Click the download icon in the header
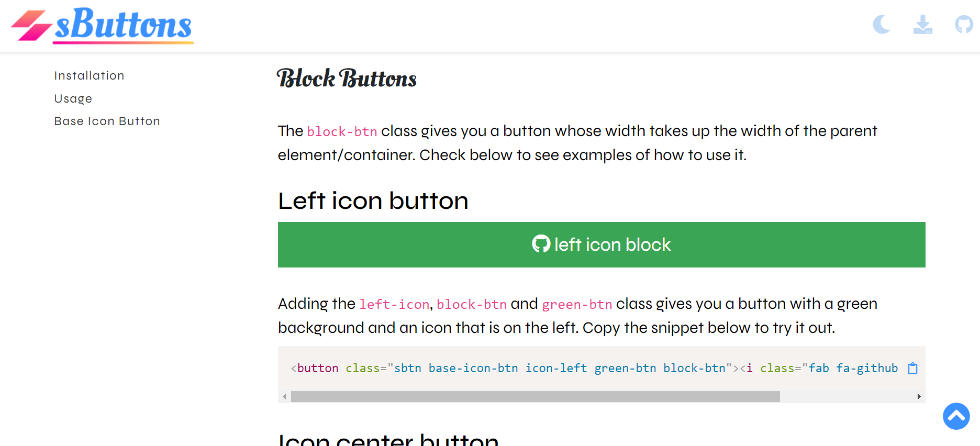 [x=922, y=24]
